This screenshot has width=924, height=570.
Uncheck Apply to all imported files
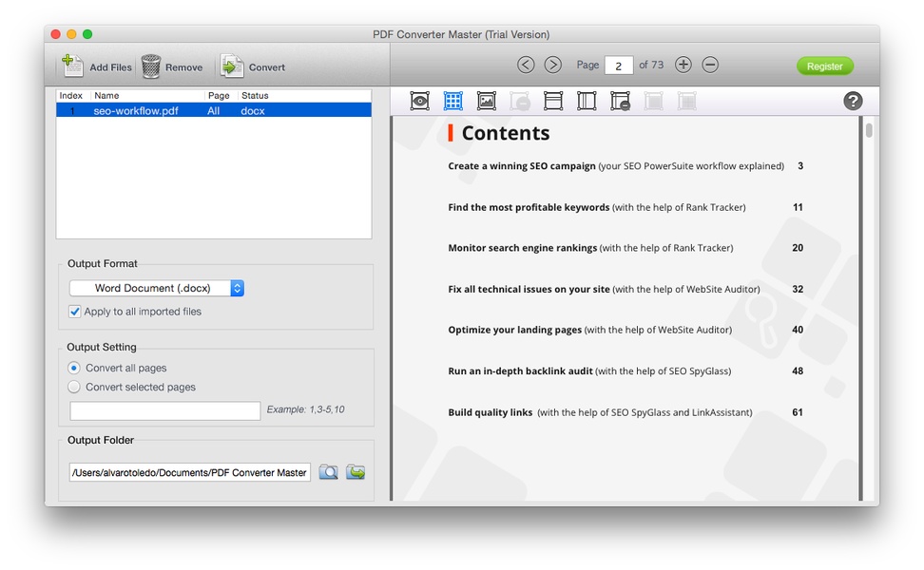pos(75,312)
